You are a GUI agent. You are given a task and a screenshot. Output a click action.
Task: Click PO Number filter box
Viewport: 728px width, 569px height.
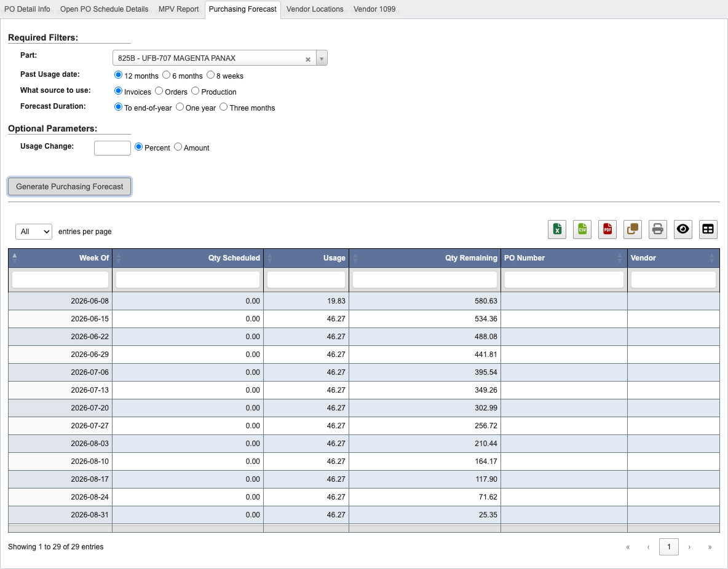pyautogui.click(x=564, y=280)
